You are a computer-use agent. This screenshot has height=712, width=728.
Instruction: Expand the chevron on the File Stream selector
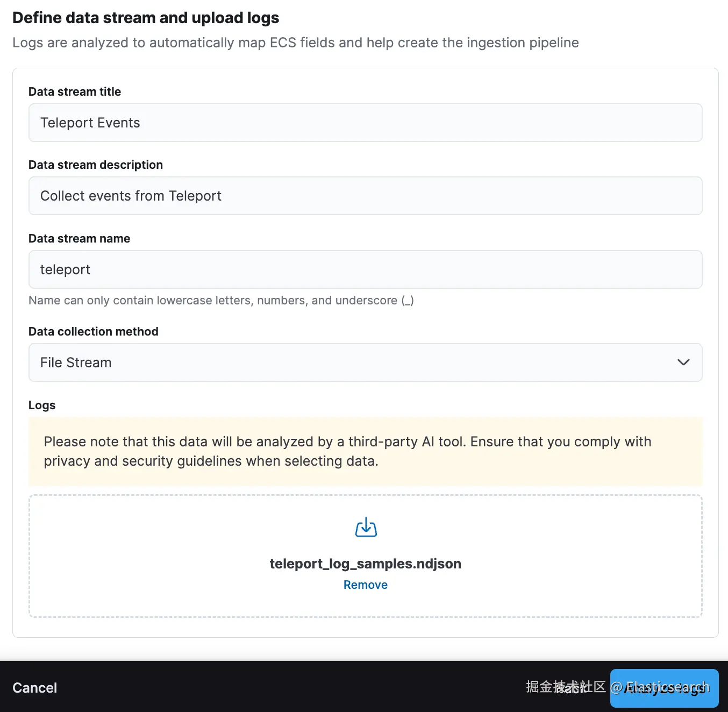pyautogui.click(x=683, y=362)
